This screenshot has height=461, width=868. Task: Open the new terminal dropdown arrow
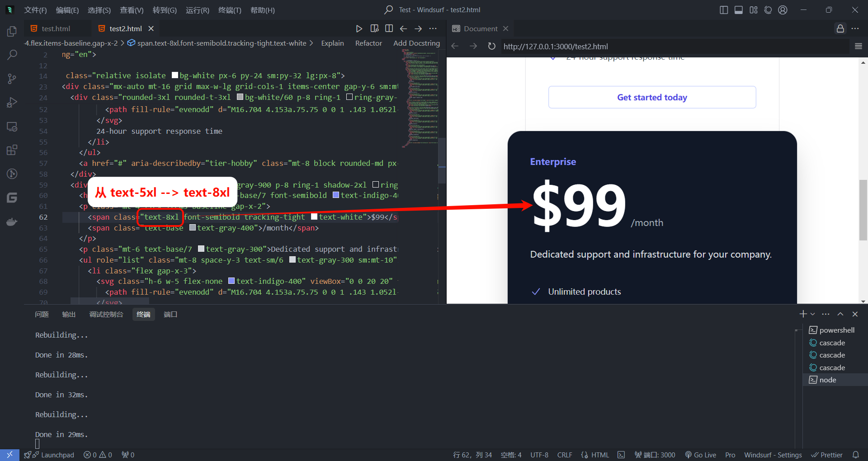(x=813, y=314)
